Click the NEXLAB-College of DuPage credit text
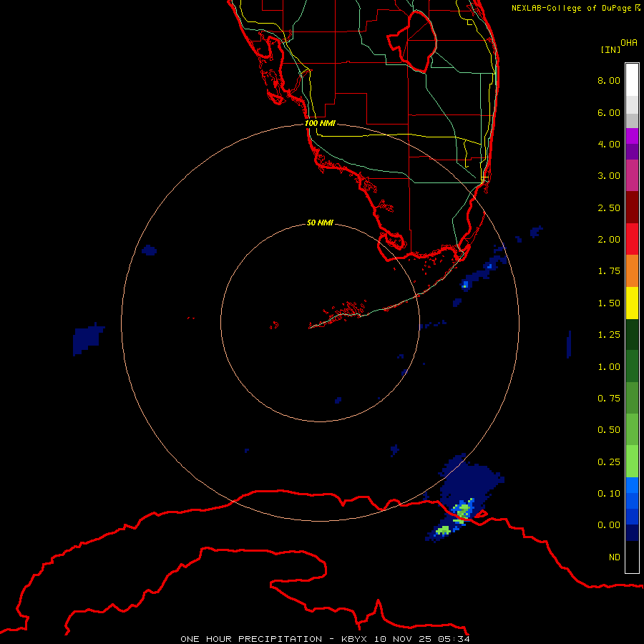This screenshot has width=644, height=644. point(576,8)
